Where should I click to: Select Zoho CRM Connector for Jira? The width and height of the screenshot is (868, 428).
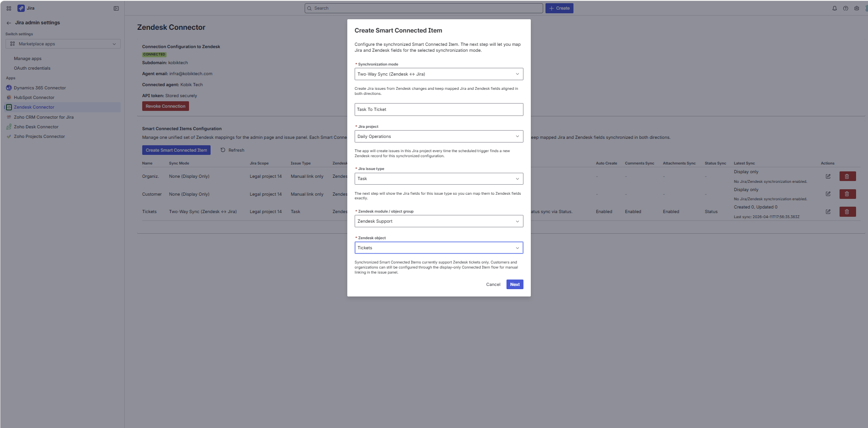coord(44,117)
